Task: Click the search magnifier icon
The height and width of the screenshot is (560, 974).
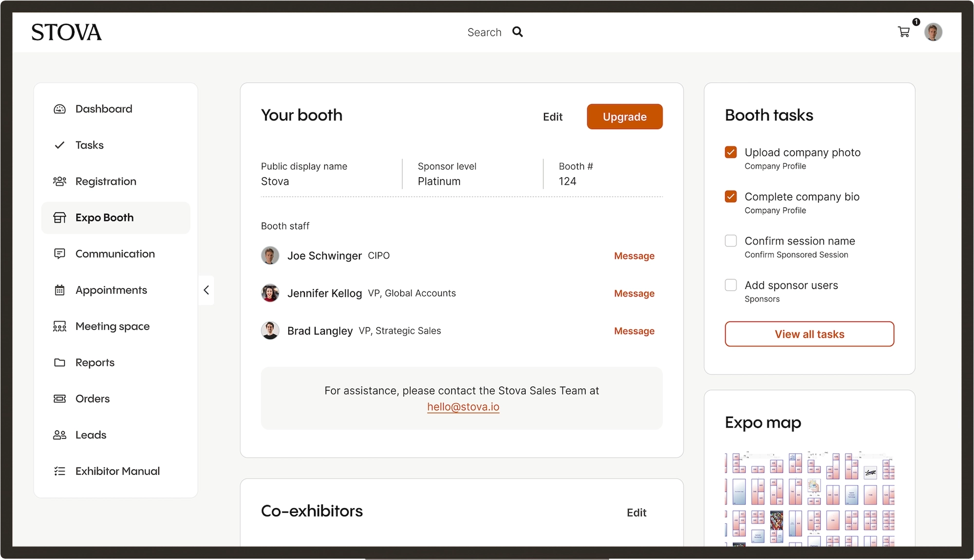Action: pyautogui.click(x=517, y=32)
